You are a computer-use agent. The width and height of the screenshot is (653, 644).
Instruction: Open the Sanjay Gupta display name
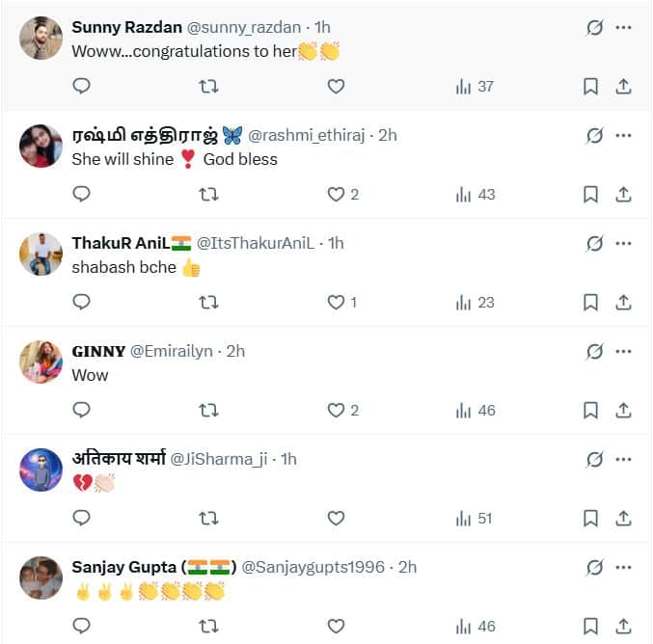tap(154, 568)
